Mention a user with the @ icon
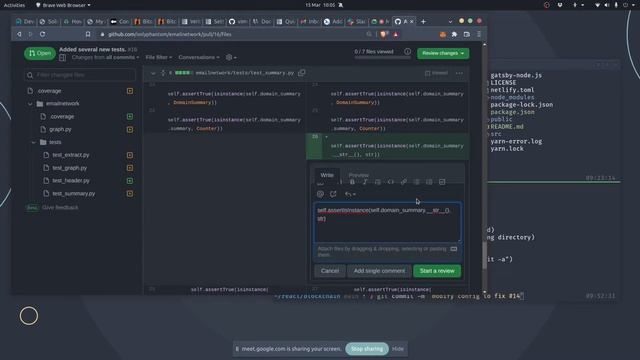This screenshot has width=640, height=360. (x=320, y=194)
